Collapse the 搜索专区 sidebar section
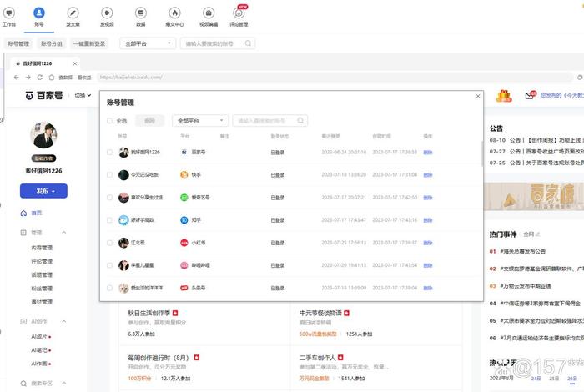 (64, 383)
